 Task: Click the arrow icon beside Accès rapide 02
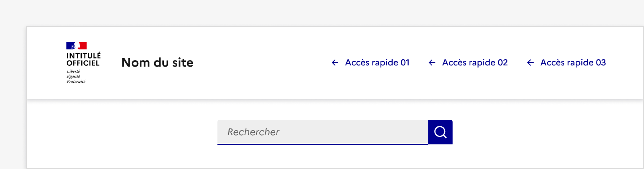tap(432, 63)
